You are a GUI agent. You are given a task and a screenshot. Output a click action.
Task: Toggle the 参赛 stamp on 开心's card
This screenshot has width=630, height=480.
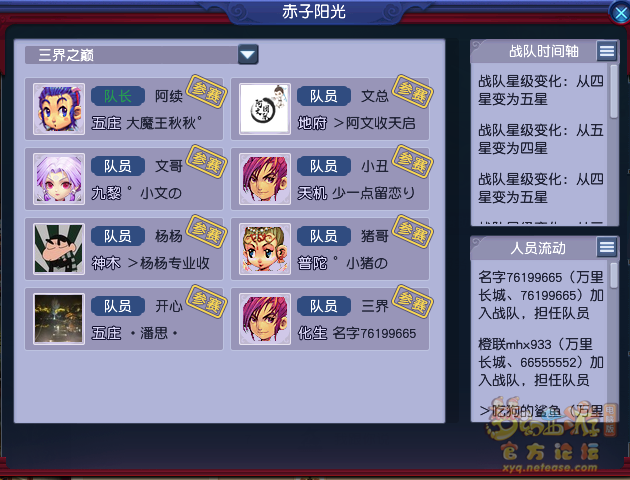point(207,301)
